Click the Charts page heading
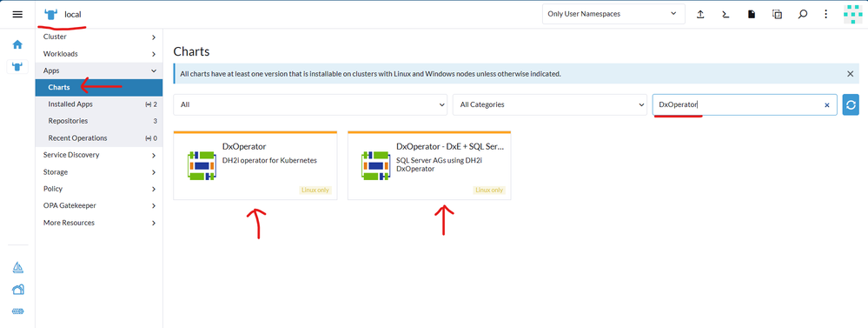The image size is (868, 328). (x=191, y=52)
